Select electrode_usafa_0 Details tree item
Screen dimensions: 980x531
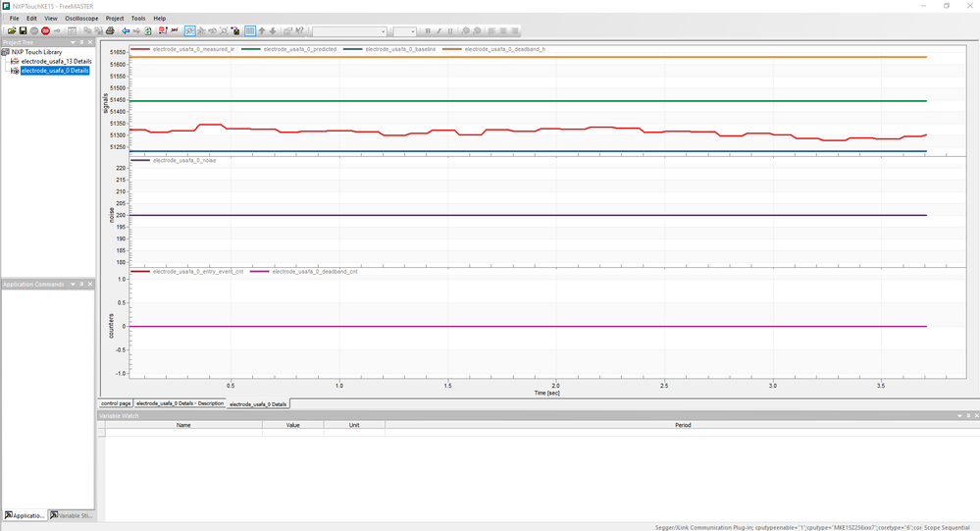tap(55, 71)
